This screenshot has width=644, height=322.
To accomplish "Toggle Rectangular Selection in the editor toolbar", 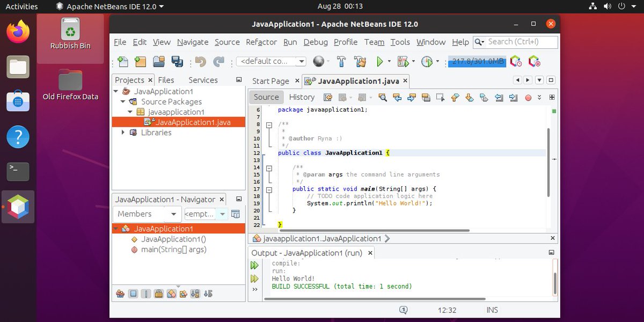I will pos(441,97).
